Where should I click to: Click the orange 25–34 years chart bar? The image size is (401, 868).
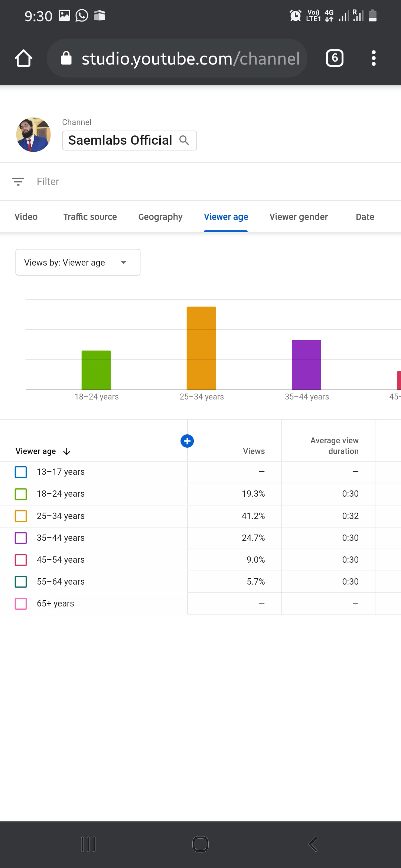point(201,348)
